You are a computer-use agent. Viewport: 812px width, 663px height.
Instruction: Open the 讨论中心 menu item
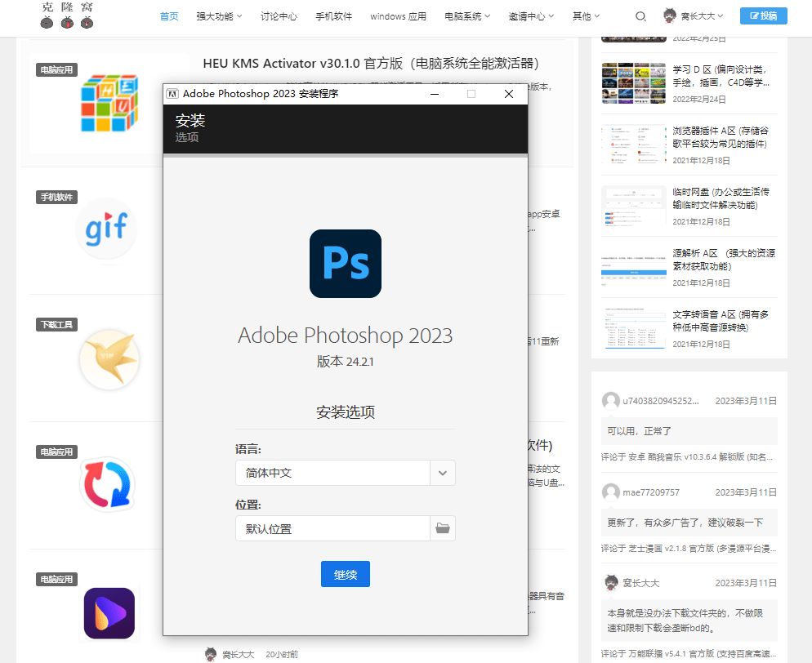(x=279, y=16)
